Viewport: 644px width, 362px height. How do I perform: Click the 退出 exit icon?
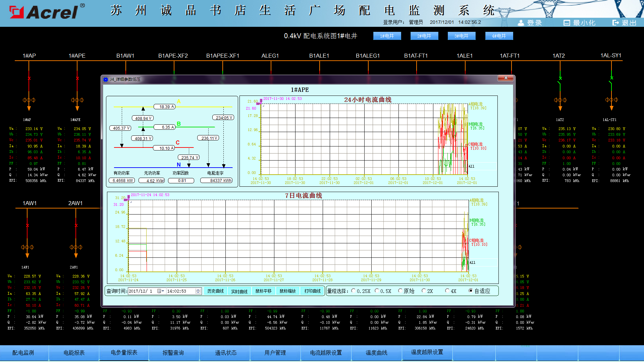pos(615,23)
